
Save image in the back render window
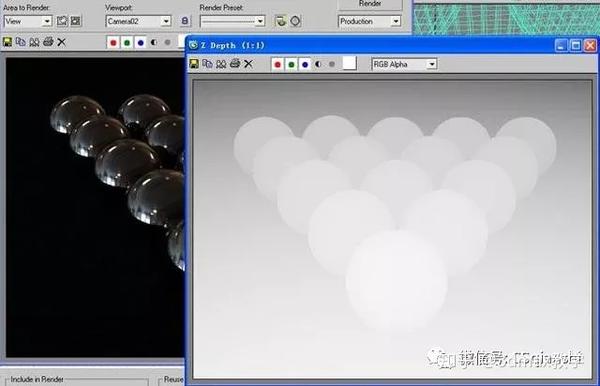click(x=7, y=42)
